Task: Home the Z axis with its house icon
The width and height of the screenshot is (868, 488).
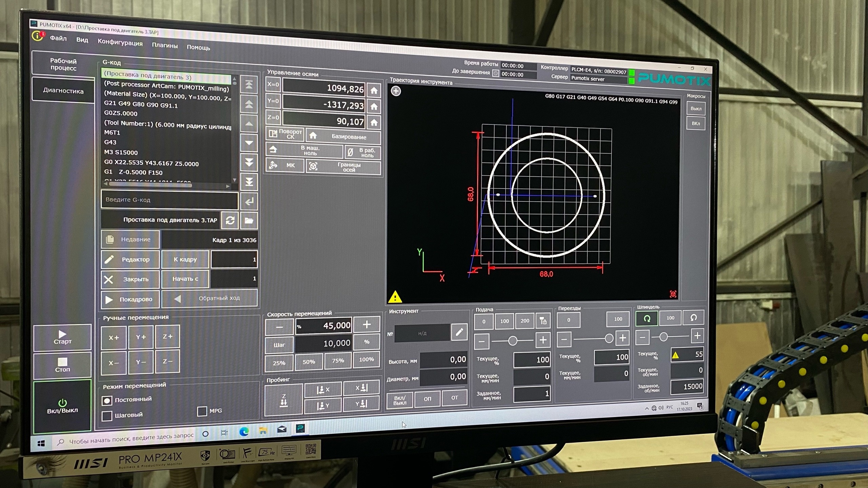Action: point(374,122)
